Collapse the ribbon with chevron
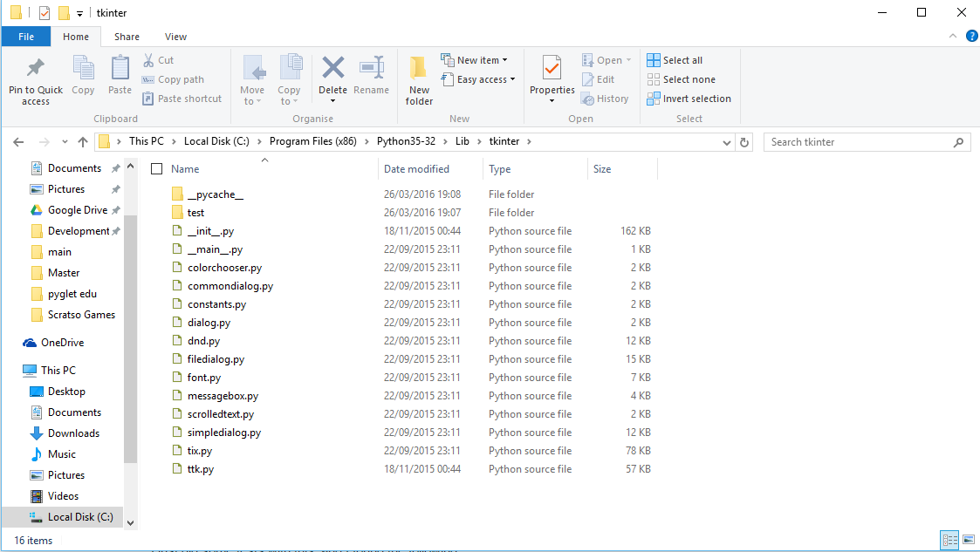Viewport: 980px width, 552px height. tap(953, 37)
